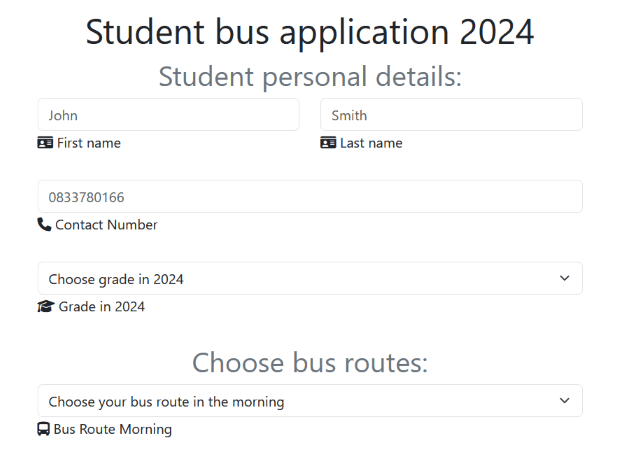This screenshot has width=620, height=457.
Task: Click the graduation cap icon by Grade
Action: tap(46, 307)
